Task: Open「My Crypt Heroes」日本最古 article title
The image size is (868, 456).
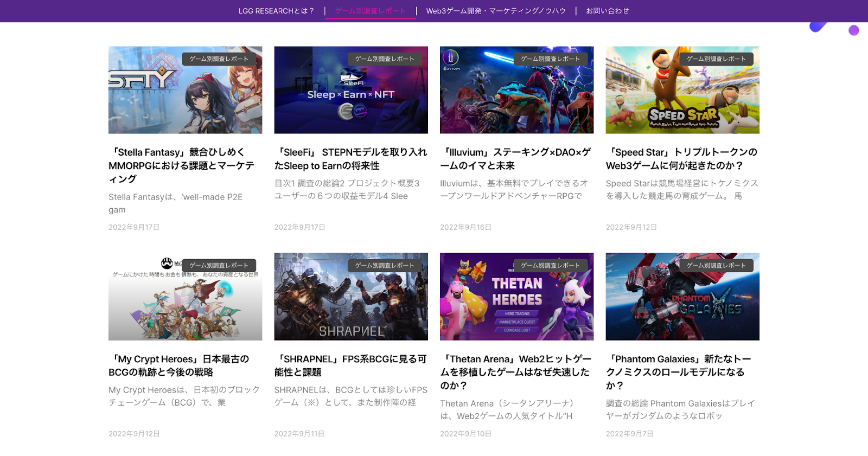Action: [x=179, y=365]
